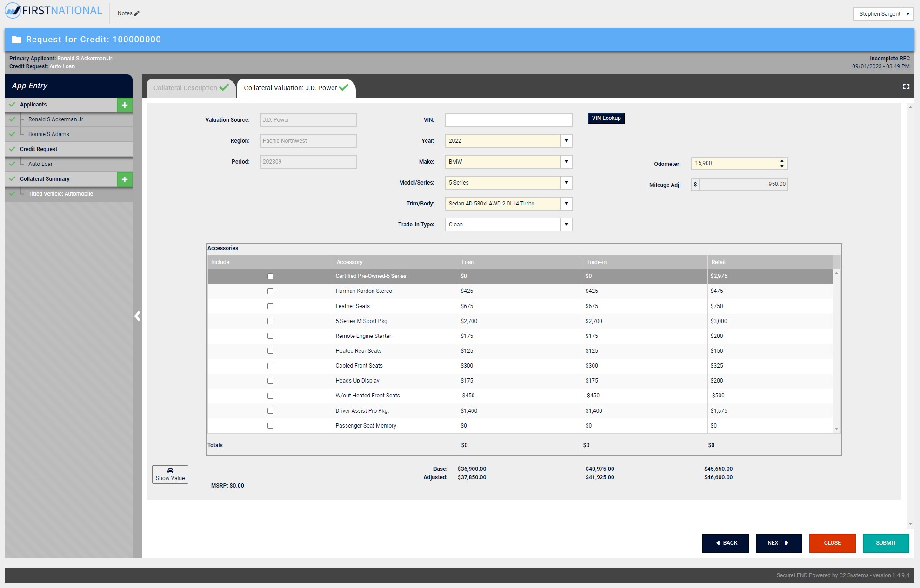Check the W/out Heated Front Seats box

coord(270,396)
